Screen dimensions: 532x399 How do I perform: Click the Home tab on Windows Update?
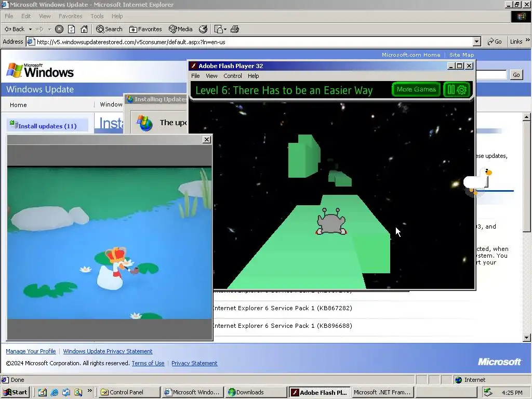click(18, 105)
